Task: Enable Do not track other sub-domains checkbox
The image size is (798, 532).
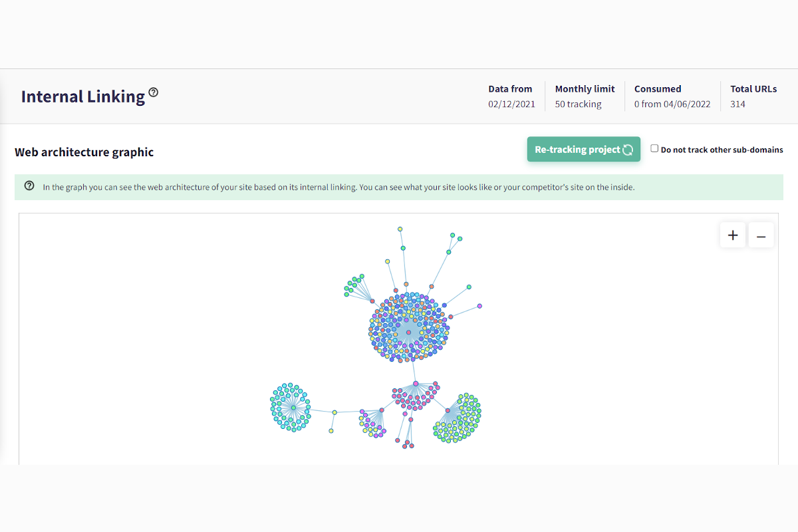Action: click(655, 149)
